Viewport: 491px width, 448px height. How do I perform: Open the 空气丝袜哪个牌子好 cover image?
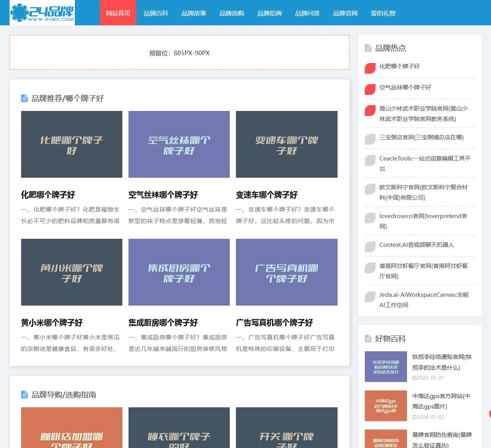[x=179, y=144]
